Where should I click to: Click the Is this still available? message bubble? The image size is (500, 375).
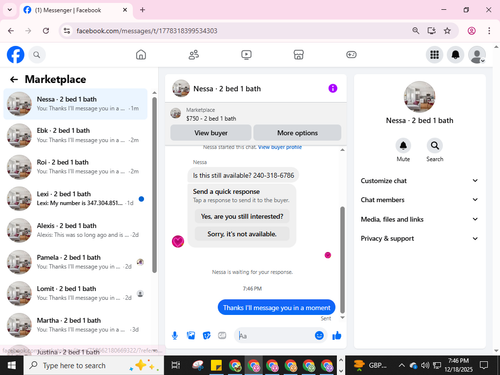243,175
